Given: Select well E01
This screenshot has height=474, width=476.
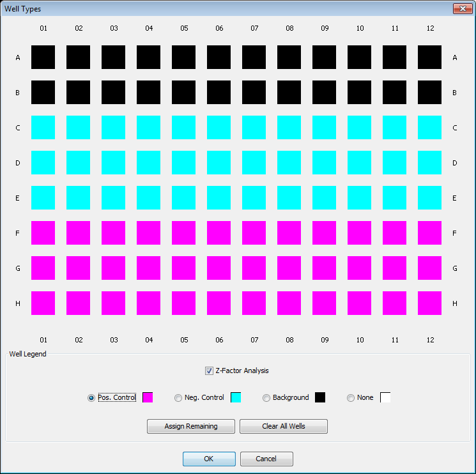Looking at the screenshot, I should (x=43, y=198).
